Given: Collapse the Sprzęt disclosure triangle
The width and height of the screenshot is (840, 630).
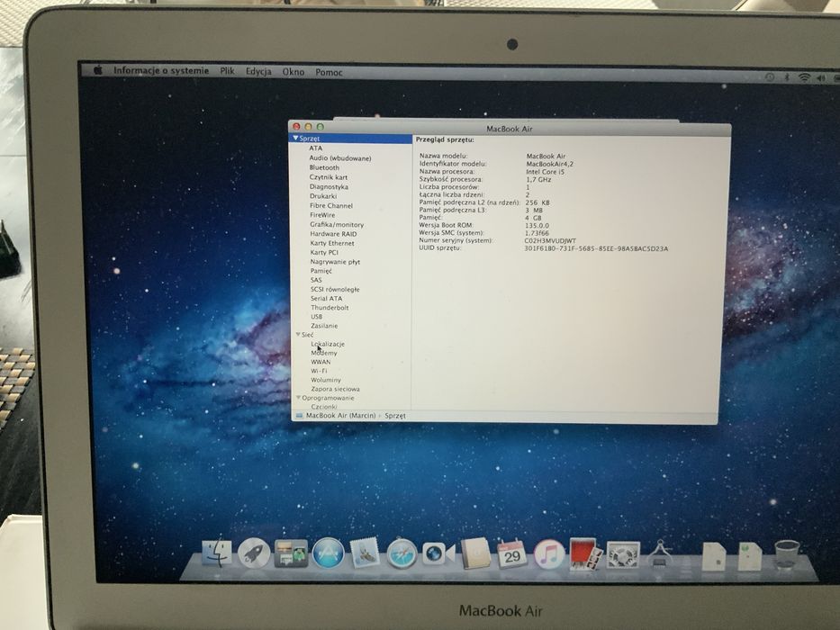Looking at the screenshot, I should click(295, 139).
